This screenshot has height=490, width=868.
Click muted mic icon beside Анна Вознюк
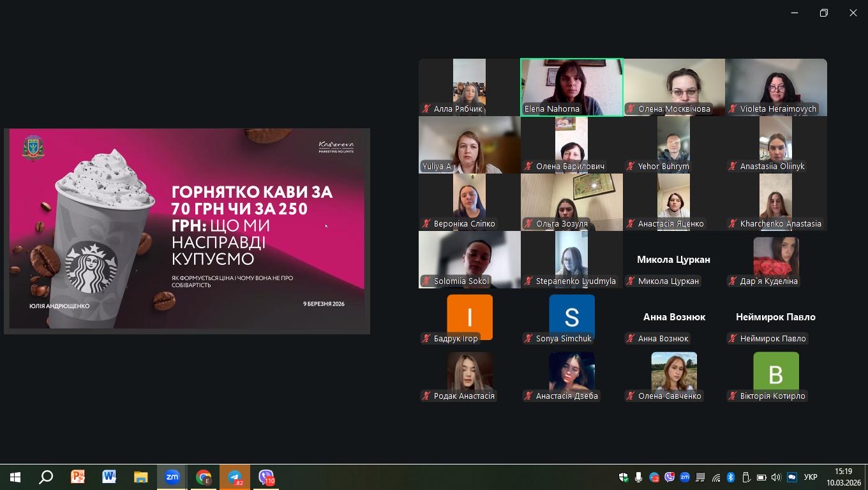631,339
